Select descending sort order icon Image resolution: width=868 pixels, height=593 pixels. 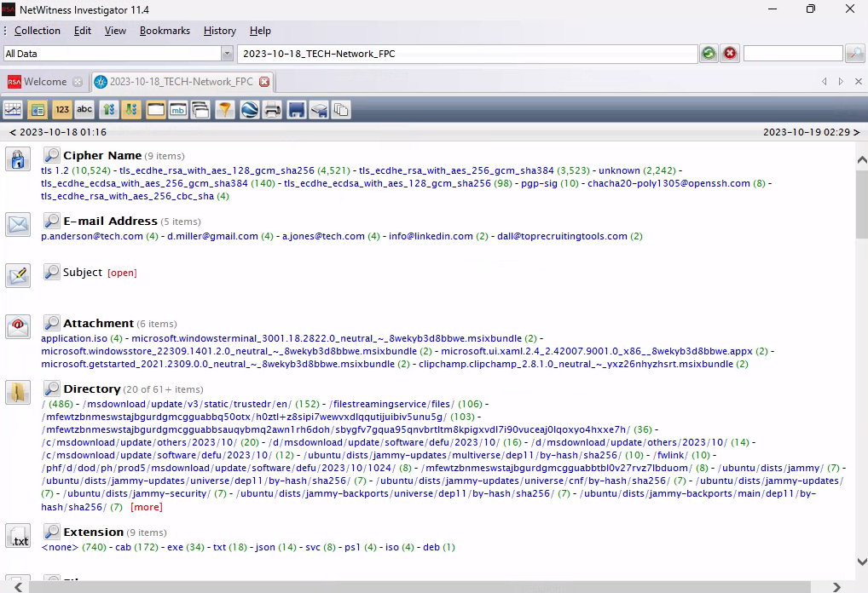[131, 110]
